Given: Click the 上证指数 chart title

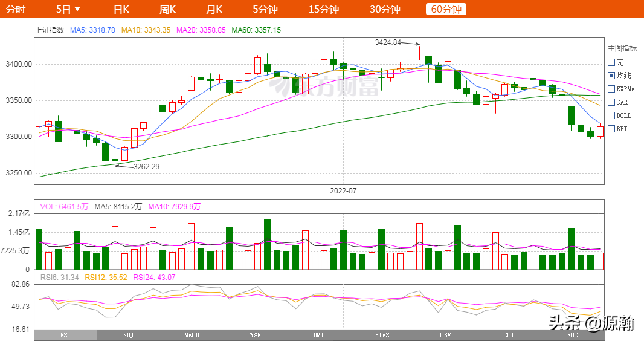Looking at the screenshot, I should pyautogui.click(x=50, y=30).
